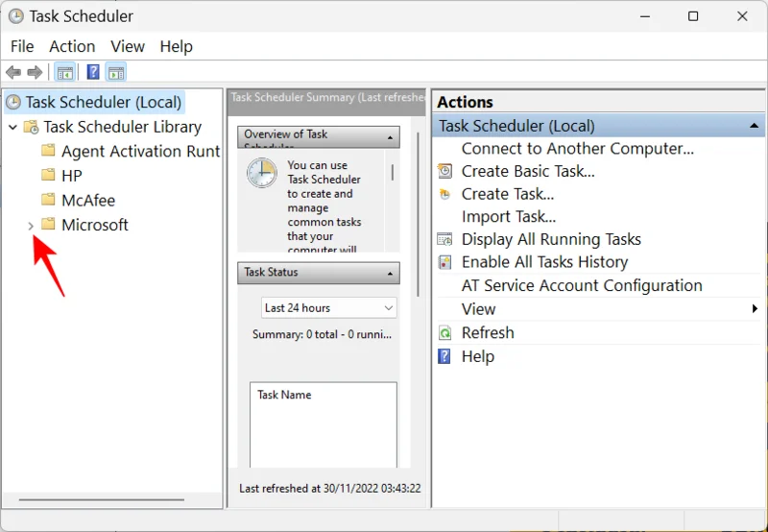768x532 pixels.
Task: Click Connect to Another Computer action
Action: 577,148
